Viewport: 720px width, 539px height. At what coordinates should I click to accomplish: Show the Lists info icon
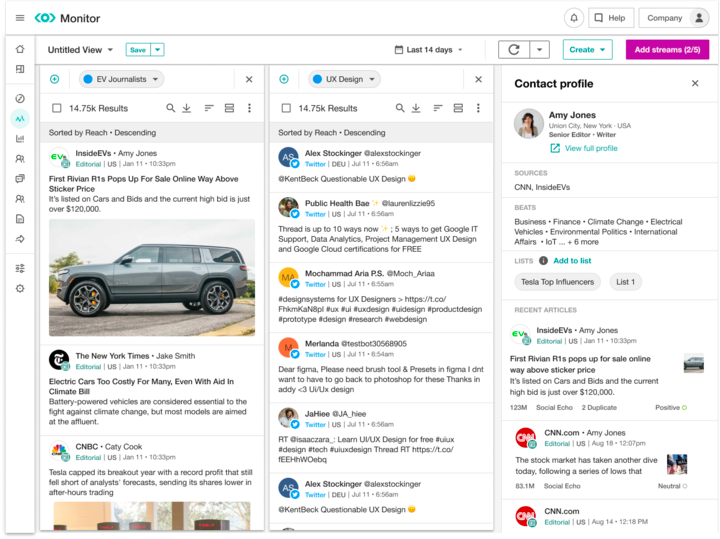point(543,261)
